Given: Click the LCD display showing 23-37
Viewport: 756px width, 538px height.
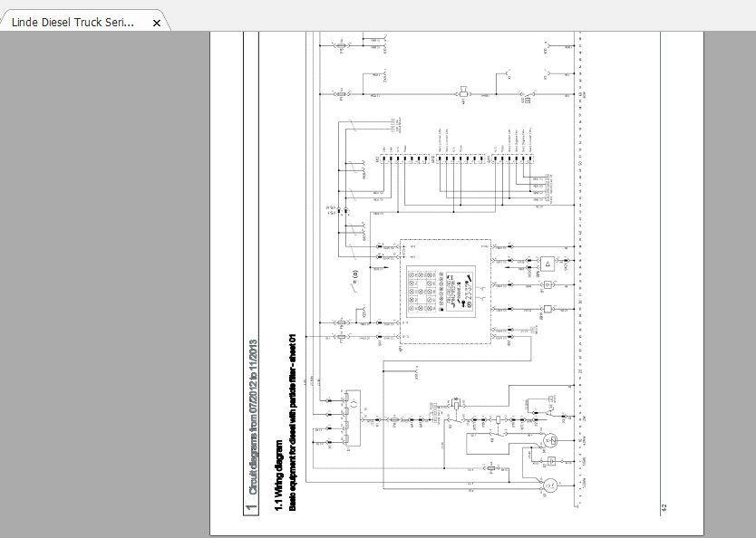Looking at the screenshot, I should (x=459, y=292).
